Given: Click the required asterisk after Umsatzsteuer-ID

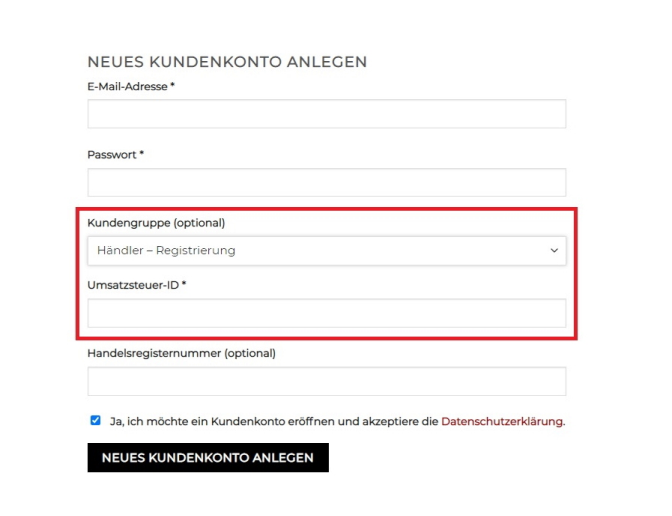Looking at the screenshot, I should 184,283.
